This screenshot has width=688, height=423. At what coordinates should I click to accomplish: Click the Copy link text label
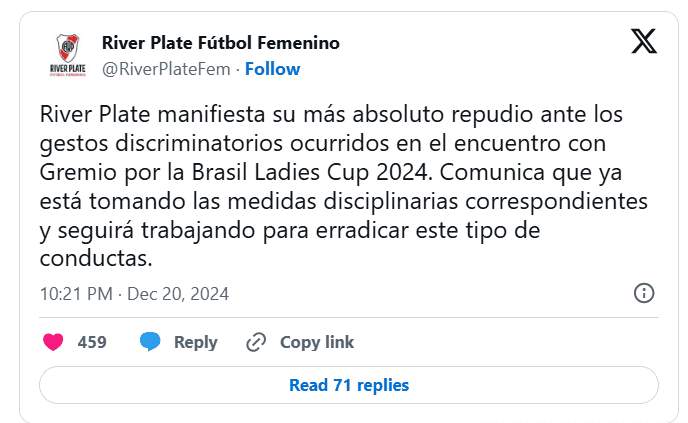coord(316,342)
